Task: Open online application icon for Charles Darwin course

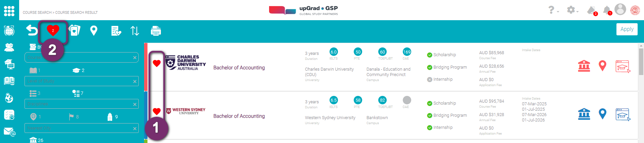Action: point(623,66)
